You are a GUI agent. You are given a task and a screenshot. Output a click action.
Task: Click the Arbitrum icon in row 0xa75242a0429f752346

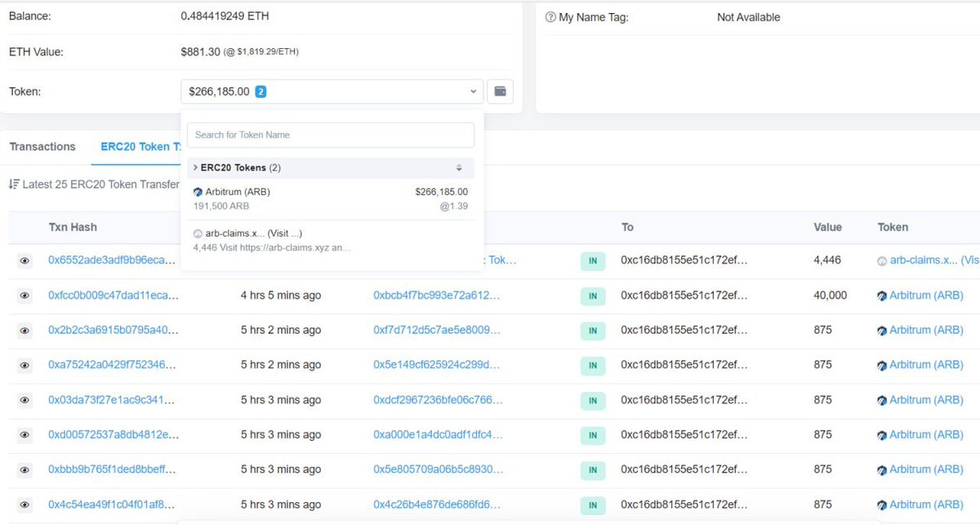(x=882, y=365)
